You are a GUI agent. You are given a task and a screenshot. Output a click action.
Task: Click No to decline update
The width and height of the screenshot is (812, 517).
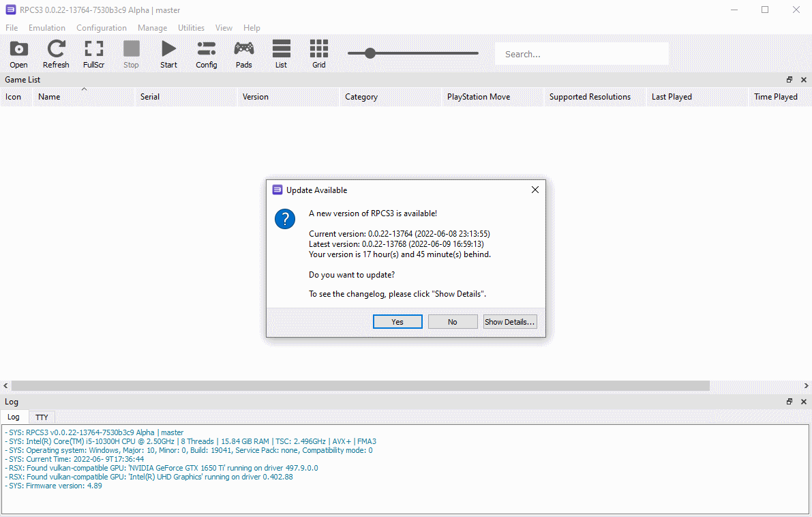pyautogui.click(x=453, y=322)
